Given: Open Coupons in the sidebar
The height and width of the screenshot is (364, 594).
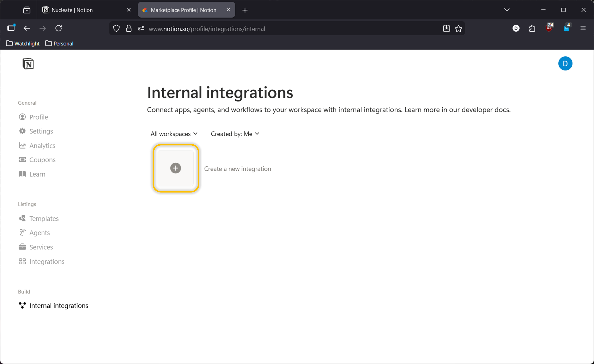Looking at the screenshot, I should tap(42, 160).
